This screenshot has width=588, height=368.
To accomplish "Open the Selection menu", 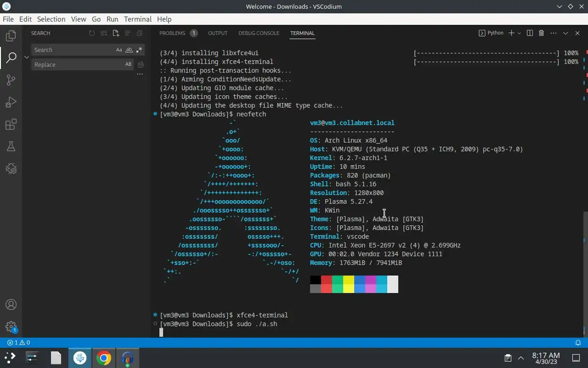I will tap(51, 19).
